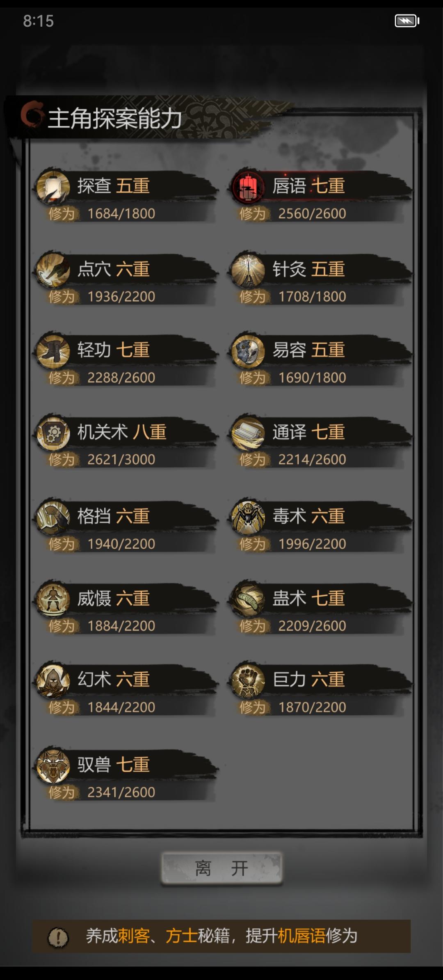Tap the 格挡 六重 skill label
The image size is (443, 980).
114,516
